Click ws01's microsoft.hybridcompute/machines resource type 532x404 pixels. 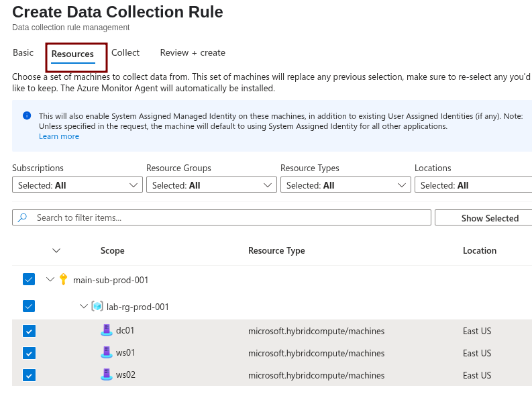pos(316,354)
